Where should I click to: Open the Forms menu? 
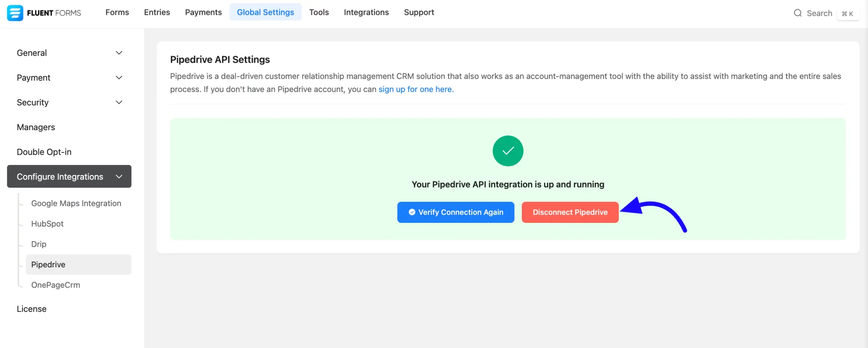[117, 12]
